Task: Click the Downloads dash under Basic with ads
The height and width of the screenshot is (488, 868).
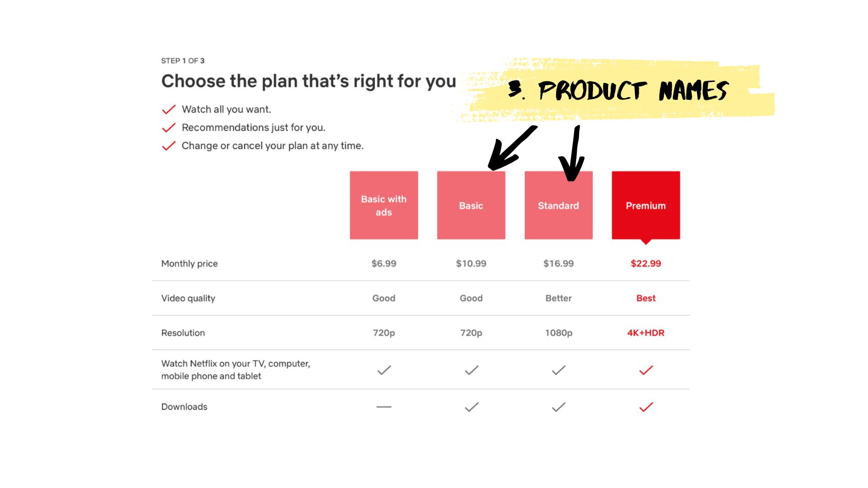Action: [x=384, y=407]
